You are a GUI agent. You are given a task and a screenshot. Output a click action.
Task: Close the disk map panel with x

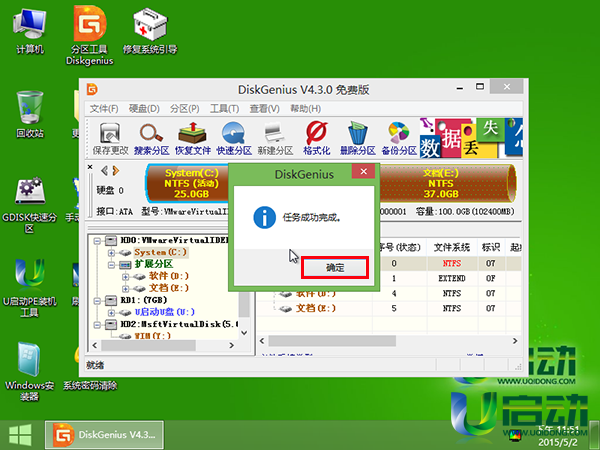tap(90, 167)
